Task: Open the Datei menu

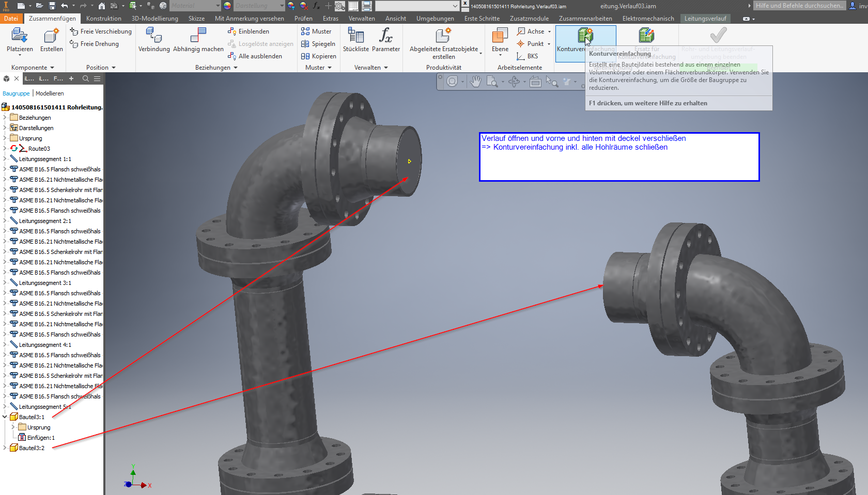Action: (x=10, y=18)
